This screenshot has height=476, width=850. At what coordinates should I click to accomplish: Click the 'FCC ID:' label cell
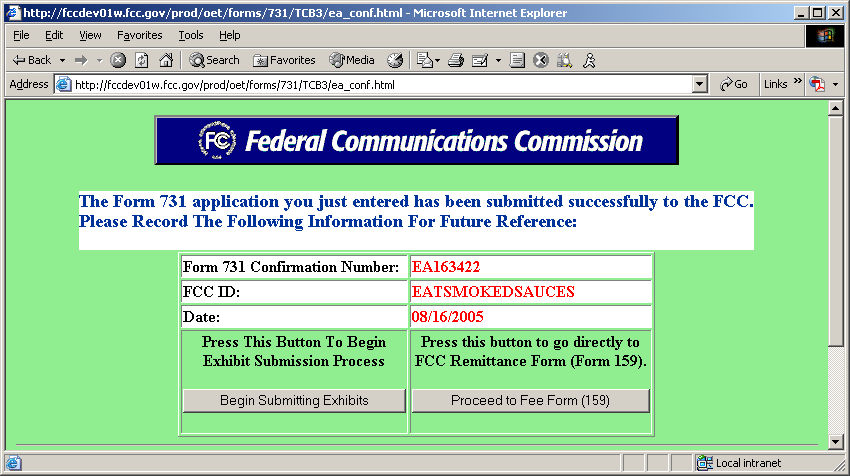[294, 292]
